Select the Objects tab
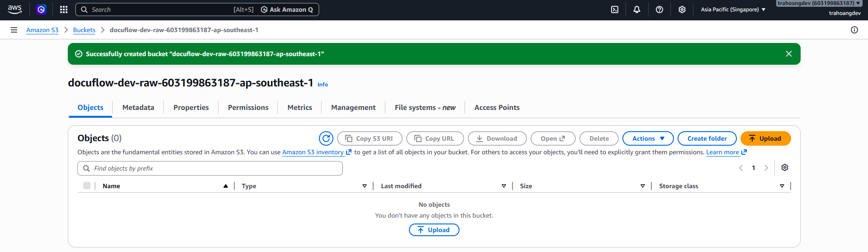Screen dimensions: 868x252 [90, 108]
